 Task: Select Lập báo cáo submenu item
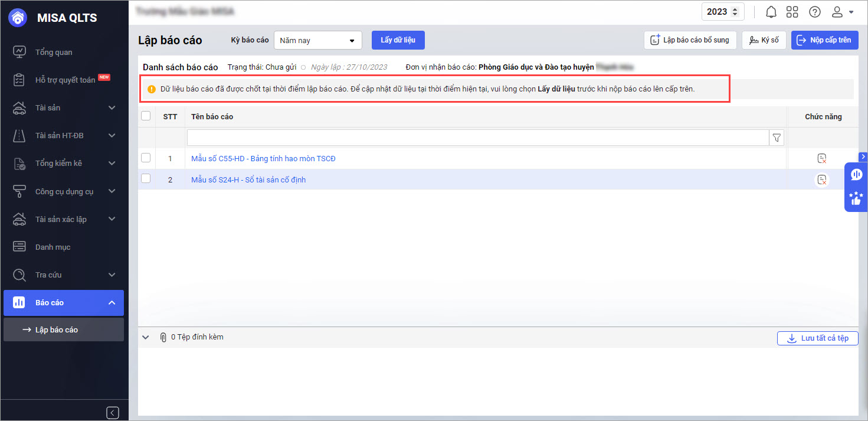64,329
